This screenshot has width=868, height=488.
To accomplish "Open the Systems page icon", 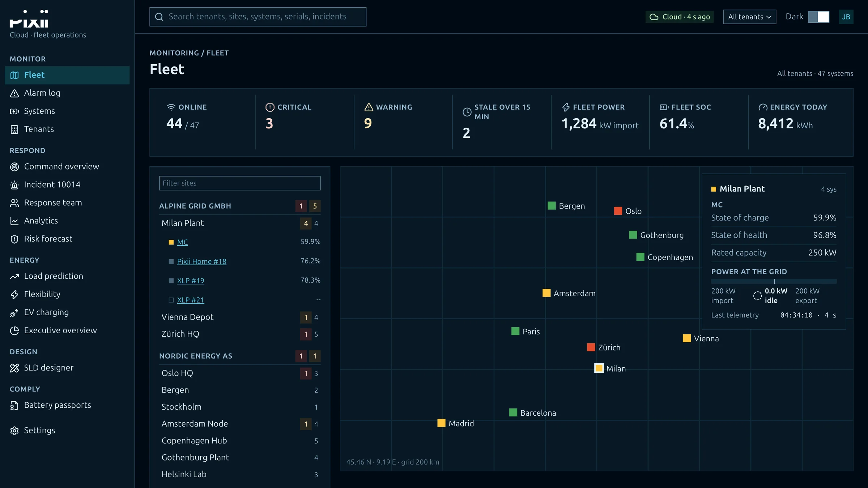I will pos(14,111).
